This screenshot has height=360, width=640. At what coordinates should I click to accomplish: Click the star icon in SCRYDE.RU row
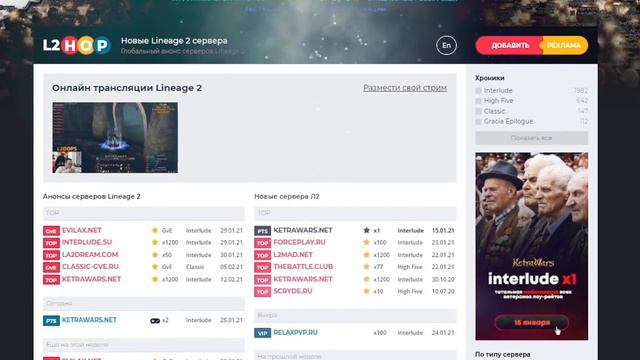click(x=367, y=291)
